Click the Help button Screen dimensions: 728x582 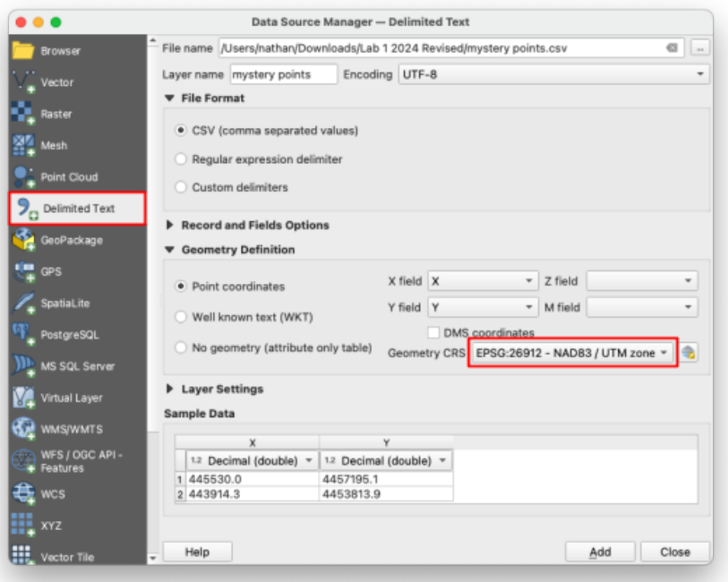coord(197,552)
